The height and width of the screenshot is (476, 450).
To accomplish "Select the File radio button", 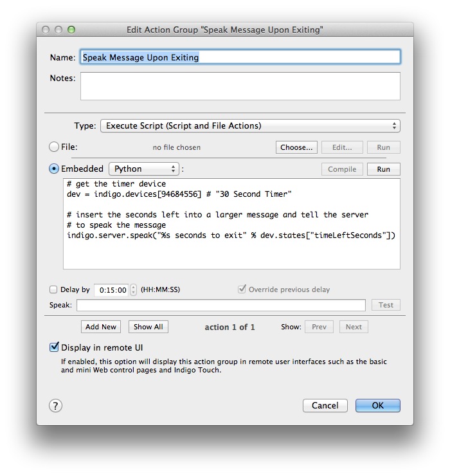I will coord(54,147).
